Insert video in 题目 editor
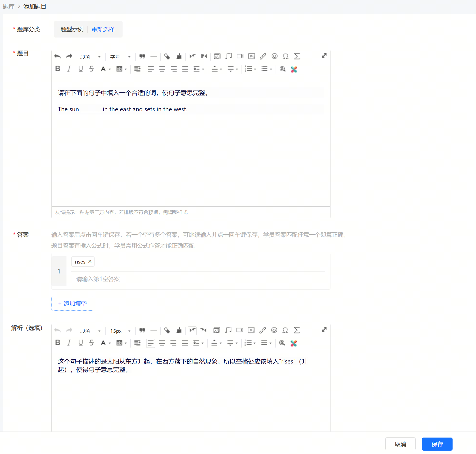 pos(240,56)
